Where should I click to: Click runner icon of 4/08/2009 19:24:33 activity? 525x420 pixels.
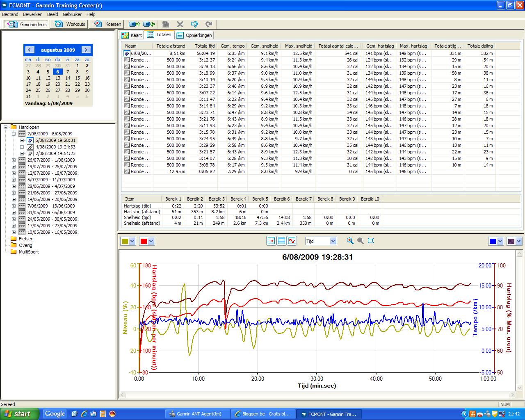click(30, 147)
